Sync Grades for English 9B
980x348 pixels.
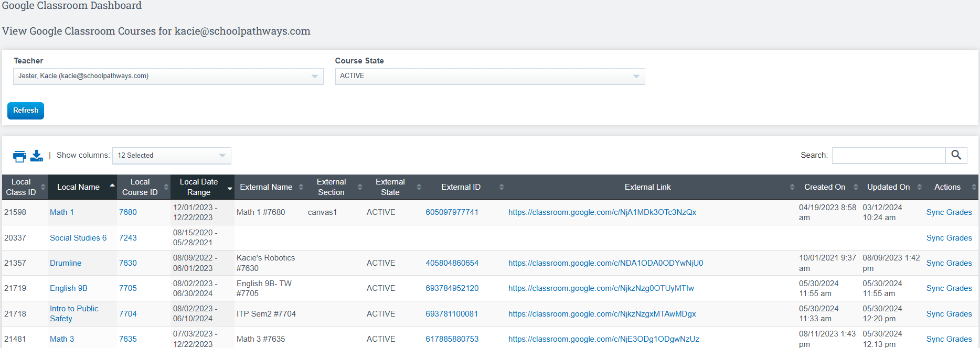(949, 288)
